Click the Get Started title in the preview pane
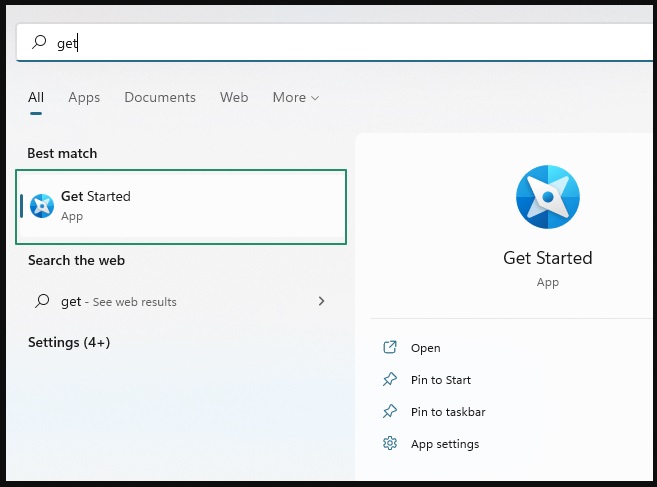This screenshot has height=487, width=657. (548, 258)
